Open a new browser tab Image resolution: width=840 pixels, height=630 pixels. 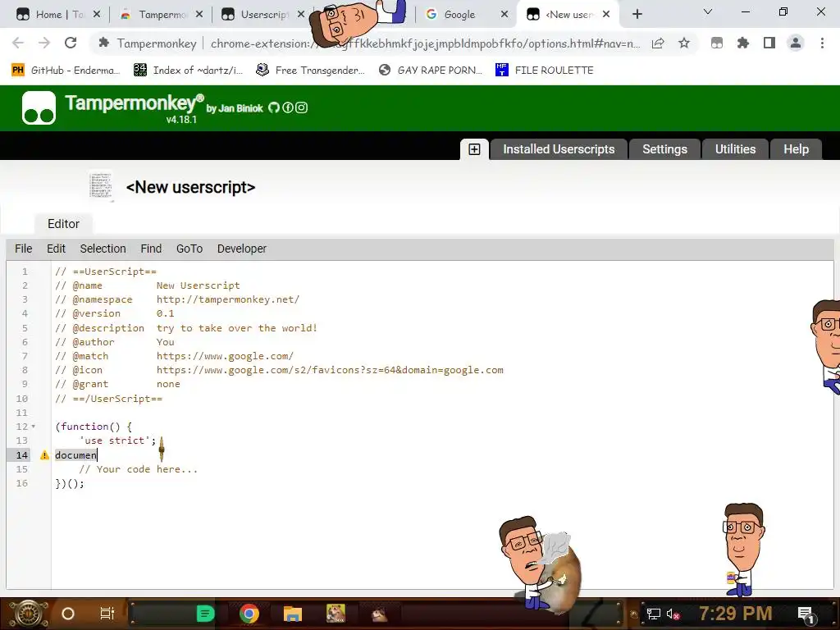637,15
